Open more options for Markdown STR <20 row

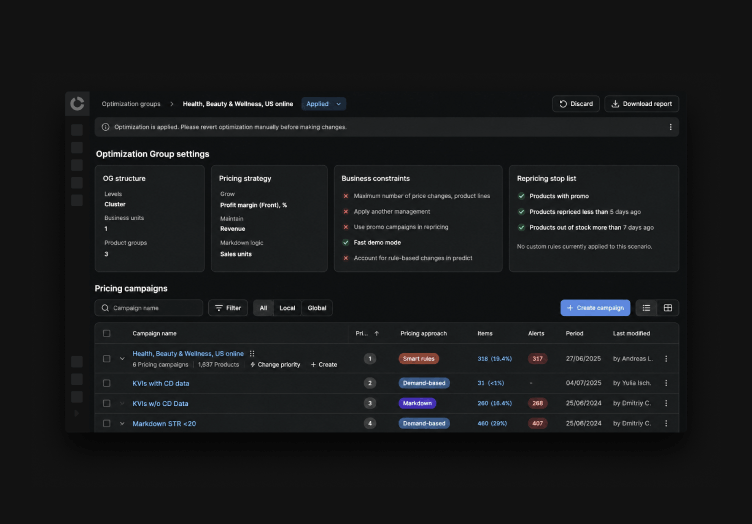click(x=666, y=423)
